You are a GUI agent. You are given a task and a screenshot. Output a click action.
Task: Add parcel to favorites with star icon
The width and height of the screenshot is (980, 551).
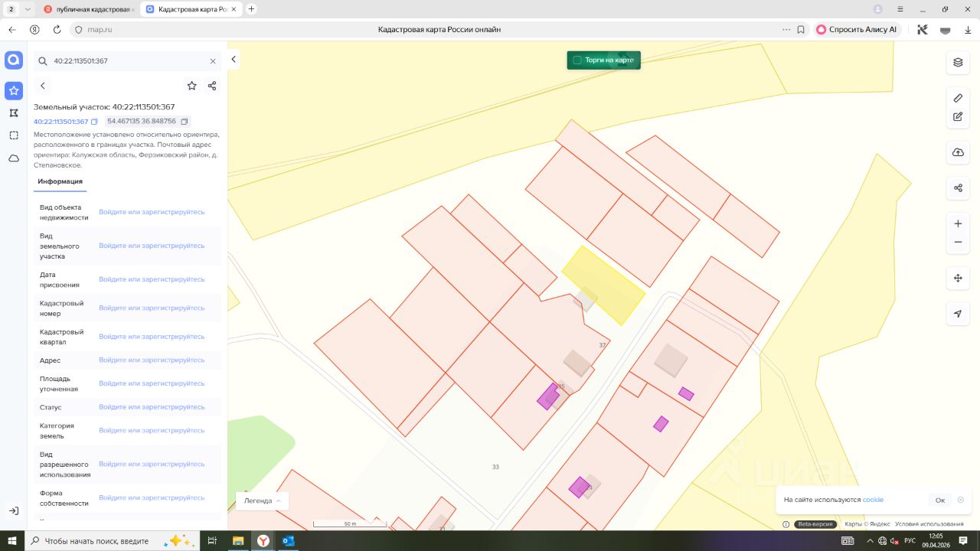coord(191,86)
